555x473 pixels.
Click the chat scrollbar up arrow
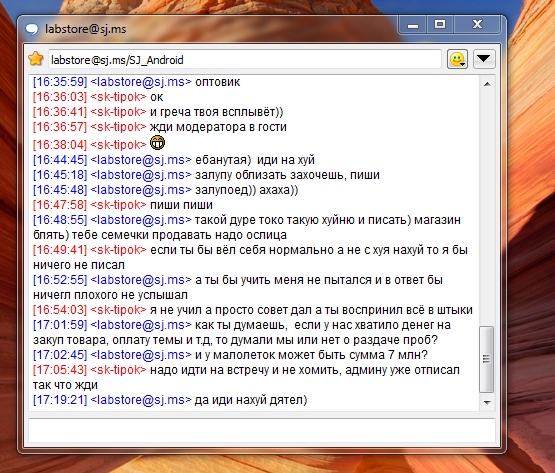pos(487,84)
